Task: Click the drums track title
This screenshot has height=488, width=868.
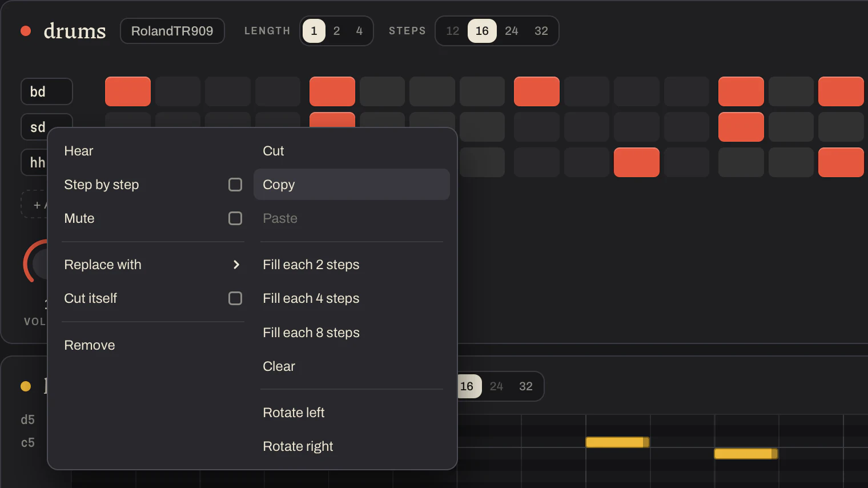Action: (x=75, y=31)
